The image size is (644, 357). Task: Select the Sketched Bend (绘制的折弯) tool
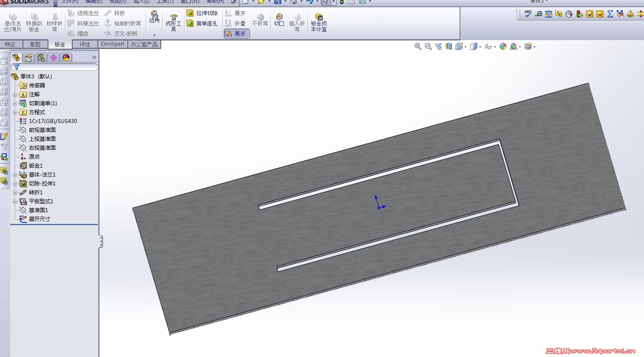click(123, 23)
